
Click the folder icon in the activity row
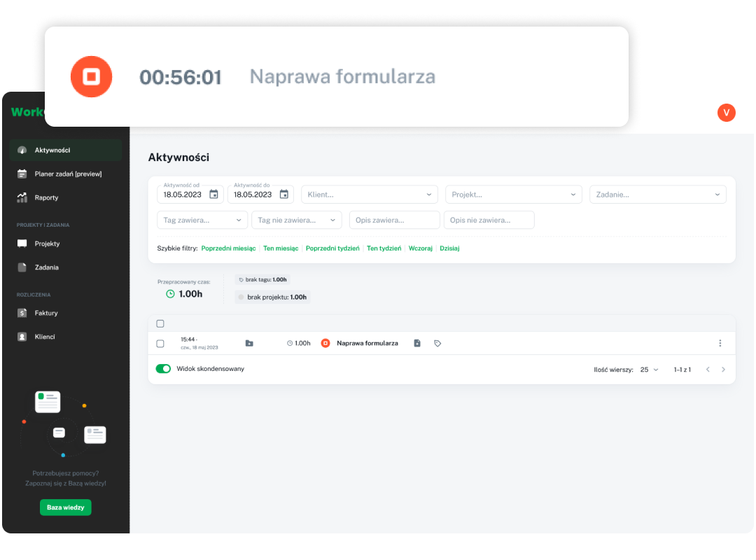249,344
